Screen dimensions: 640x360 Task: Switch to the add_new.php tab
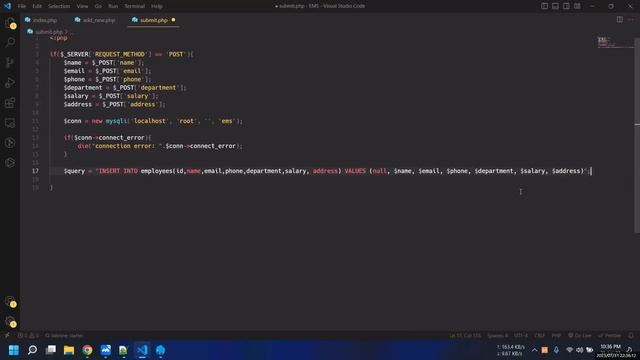point(96,20)
